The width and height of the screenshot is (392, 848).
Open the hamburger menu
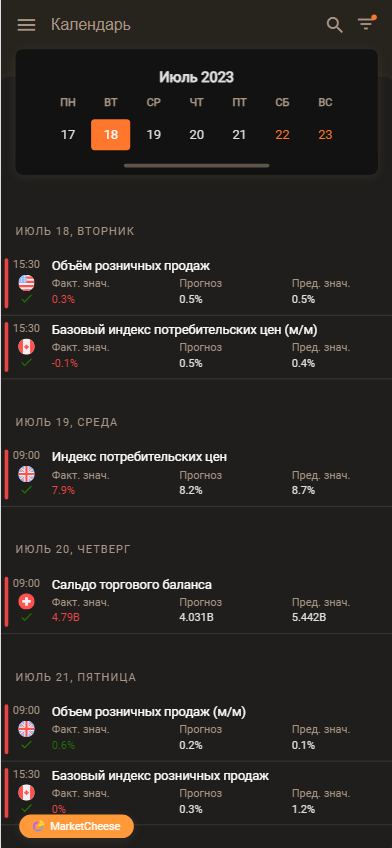pyautogui.click(x=26, y=25)
